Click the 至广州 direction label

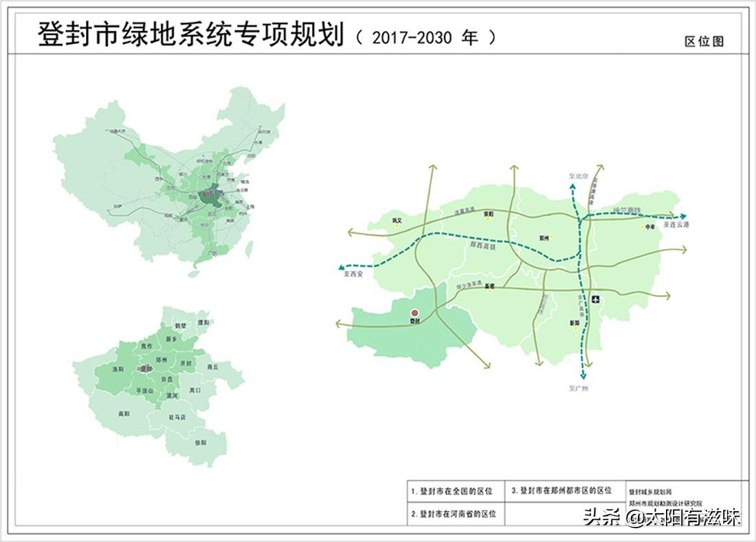(578, 388)
